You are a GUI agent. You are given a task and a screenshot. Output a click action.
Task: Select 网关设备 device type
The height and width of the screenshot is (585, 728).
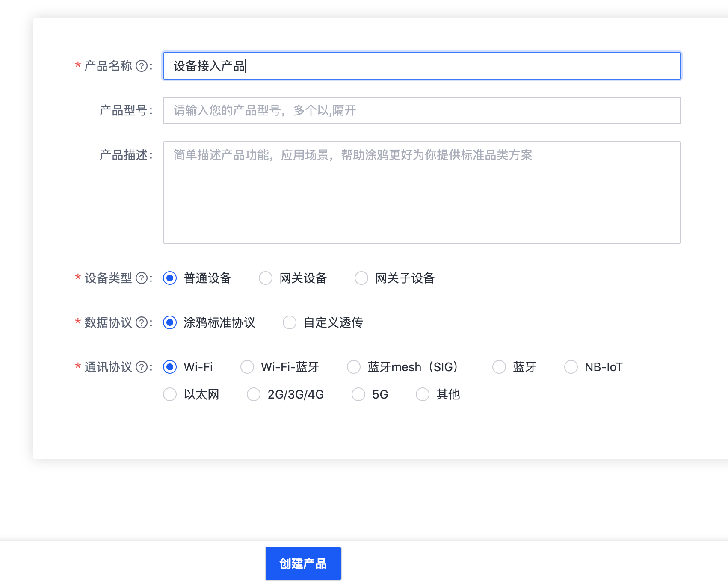pyautogui.click(x=266, y=278)
